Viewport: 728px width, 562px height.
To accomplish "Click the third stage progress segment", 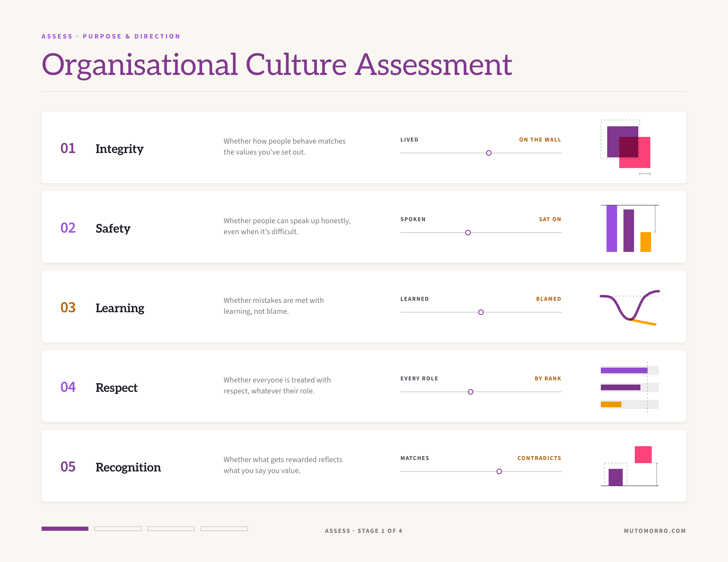I will (x=171, y=529).
